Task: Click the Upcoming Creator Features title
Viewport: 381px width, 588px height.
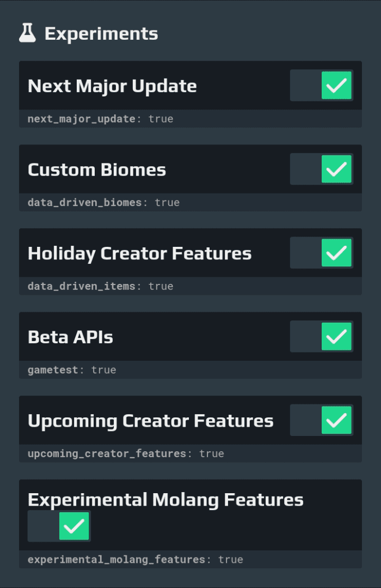Action: tap(151, 420)
